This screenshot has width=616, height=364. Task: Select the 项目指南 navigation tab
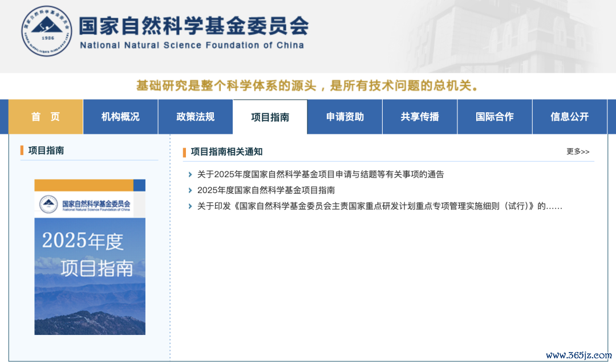270,117
